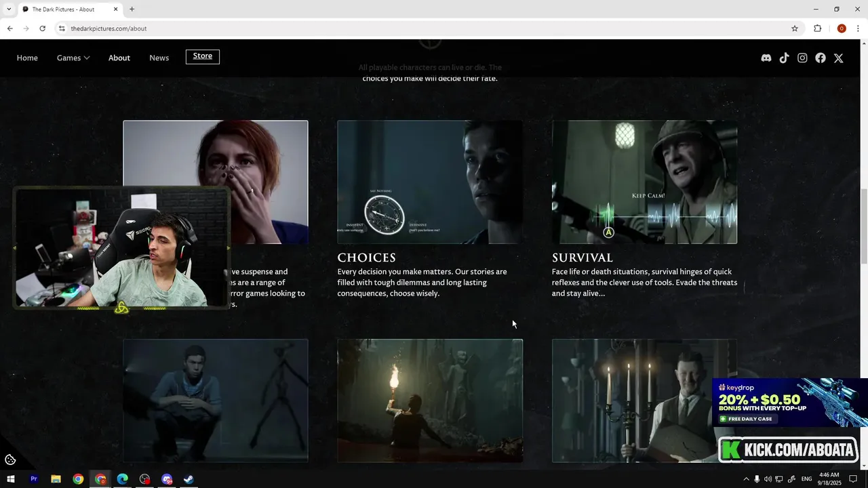The height and width of the screenshot is (488, 868).
Task: Open the Chrome extensions puzzle icon
Action: pyautogui.click(x=817, y=28)
